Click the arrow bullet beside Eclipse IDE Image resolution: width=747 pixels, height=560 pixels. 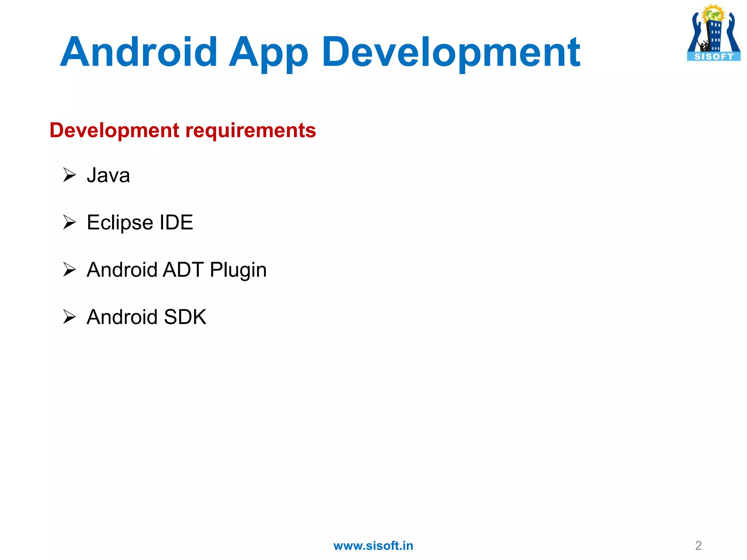69,222
